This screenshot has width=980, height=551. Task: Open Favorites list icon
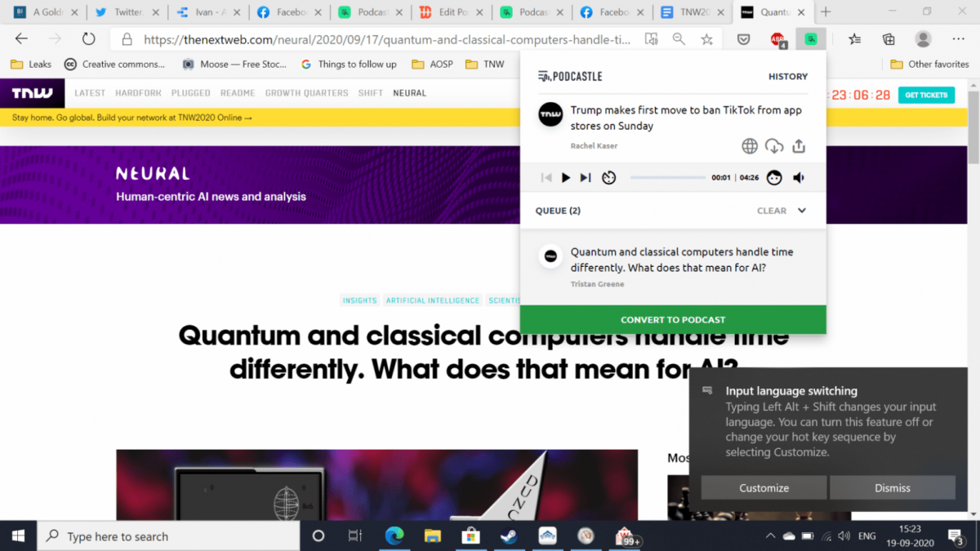tap(854, 39)
